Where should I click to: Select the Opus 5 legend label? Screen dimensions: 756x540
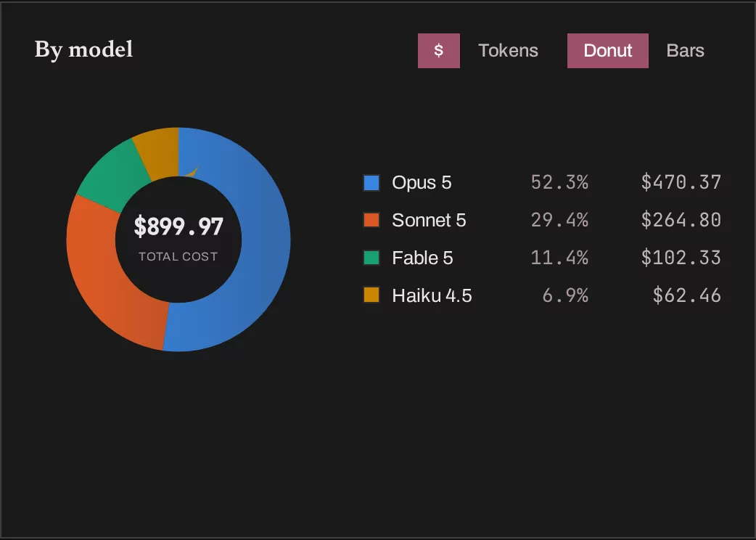point(422,183)
